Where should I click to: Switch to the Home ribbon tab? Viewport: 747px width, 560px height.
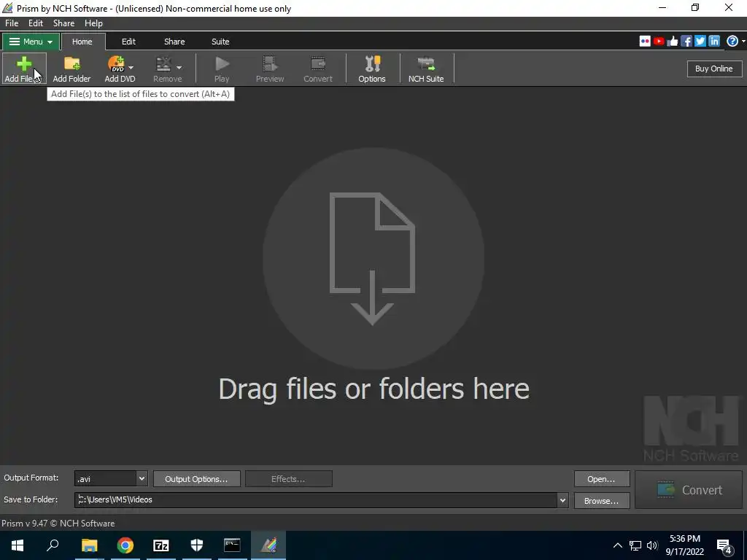[x=82, y=42]
